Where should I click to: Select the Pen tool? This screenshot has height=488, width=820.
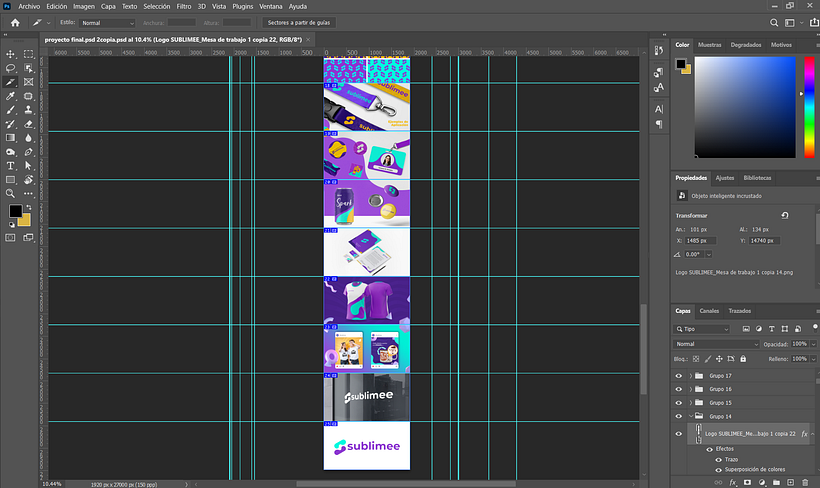[28, 152]
